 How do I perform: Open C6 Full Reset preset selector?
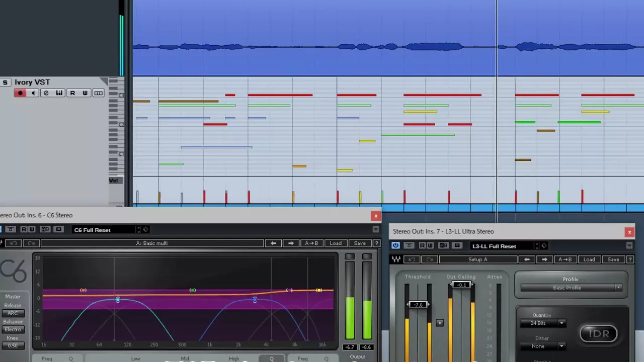tap(103, 230)
